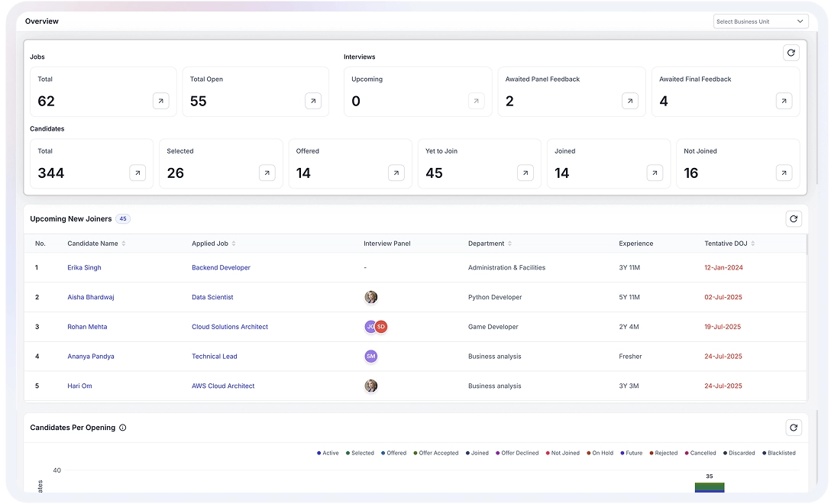Toggle the Blacklisted legend series

(x=779, y=453)
